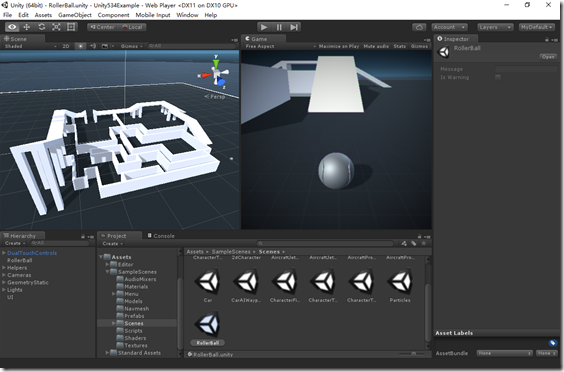
Task: Click the Project search field
Action: pyautogui.click(x=326, y=244)
